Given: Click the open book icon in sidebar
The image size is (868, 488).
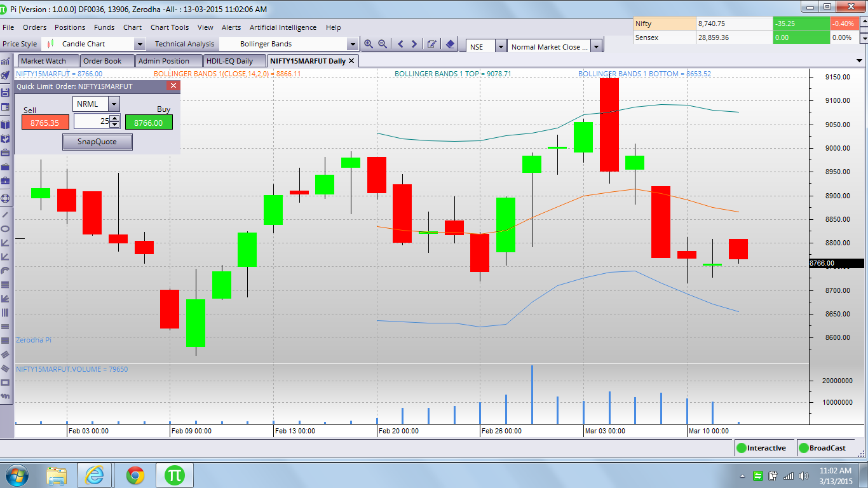Looking at the screenshot, I should point(6,125).
